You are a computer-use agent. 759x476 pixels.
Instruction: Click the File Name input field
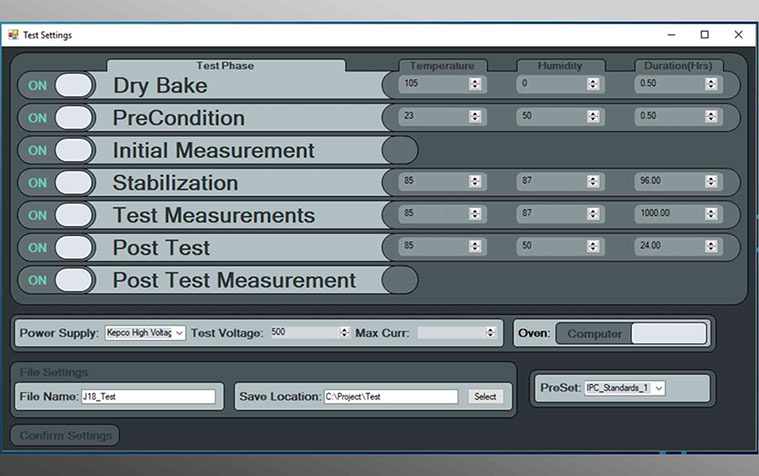[x=149, y=397]
